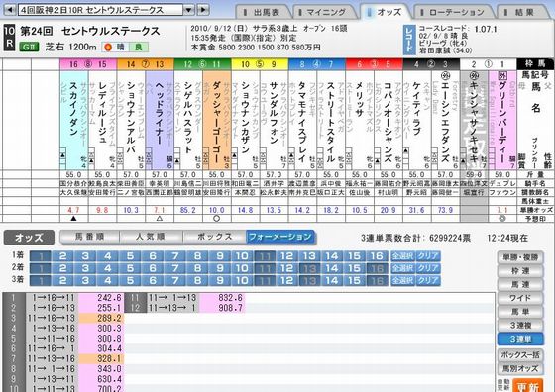Click the ▲ prediction mark for horse 16
The height and width of the screenshot is (392, 555).
pyautogui.click(x=73, y=219)
